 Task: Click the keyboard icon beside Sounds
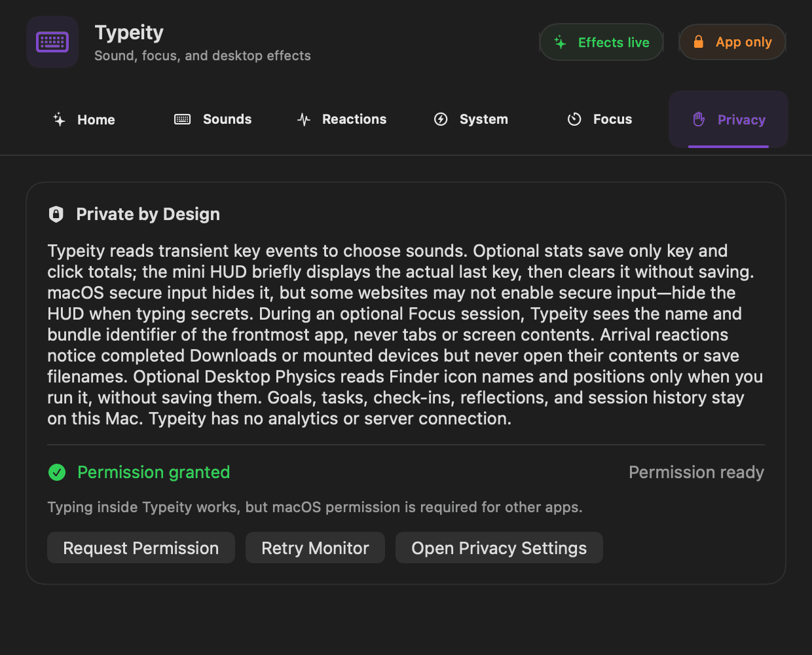coord(182,119)
